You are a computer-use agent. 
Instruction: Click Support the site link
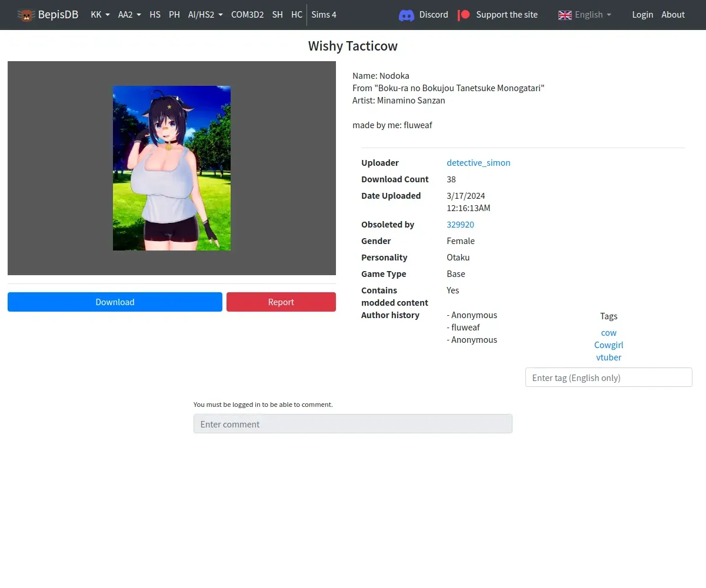click(x=507, y=15)
